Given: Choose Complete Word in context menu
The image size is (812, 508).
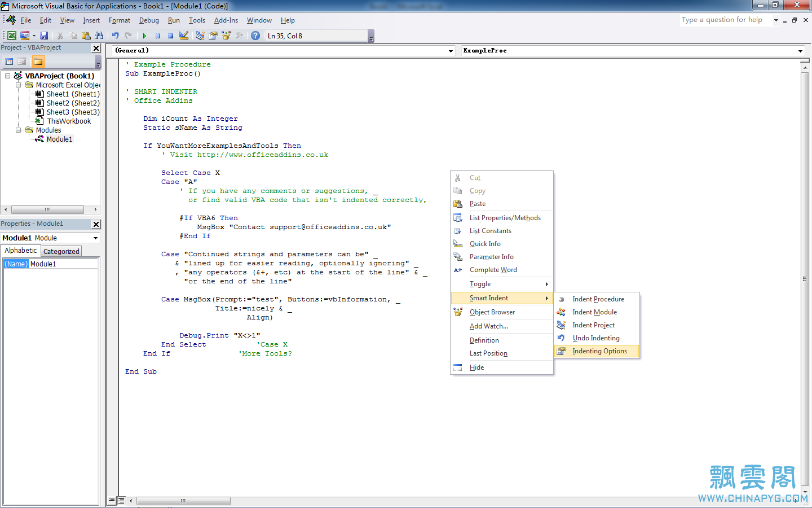Looking at the screenshot, I should (502, 270).
